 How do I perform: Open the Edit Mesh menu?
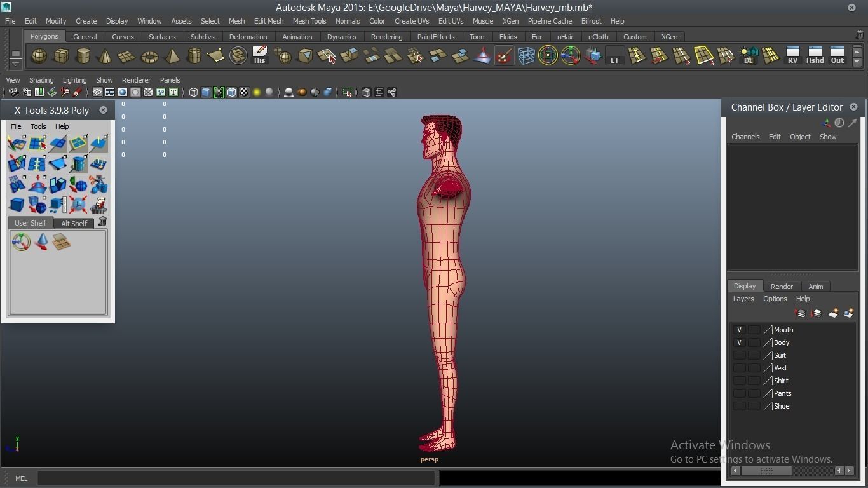click(x=269, y=21)
